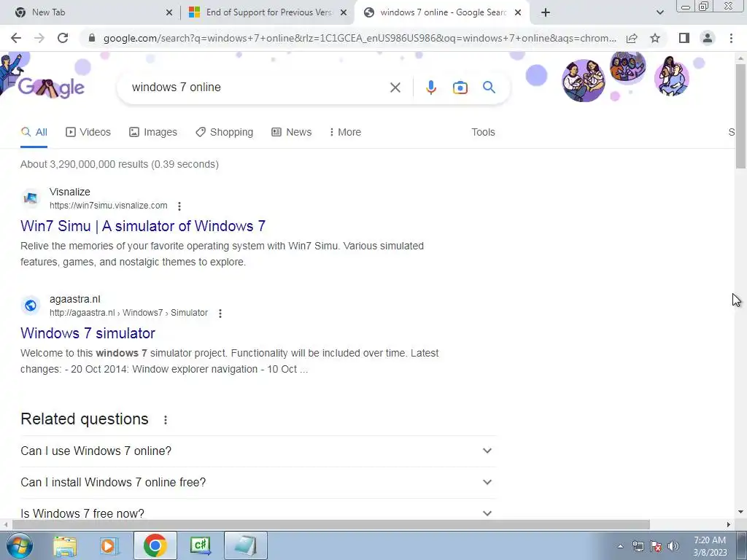Open File Explorer from the taskbar
This screenshot has height=560, width=747.
click(x=65, y=545)
